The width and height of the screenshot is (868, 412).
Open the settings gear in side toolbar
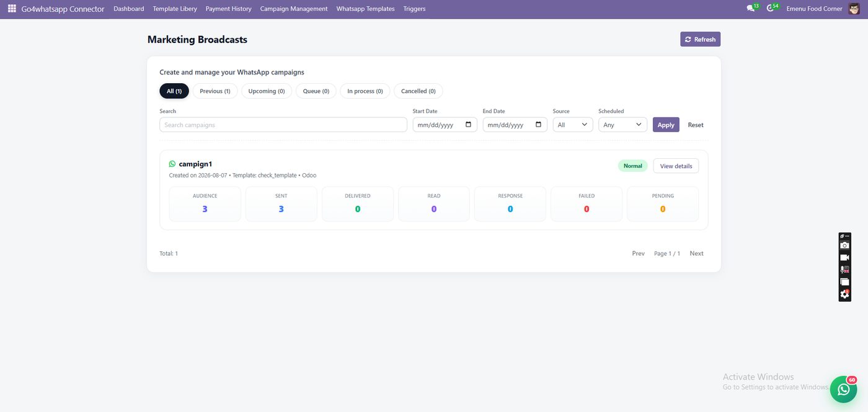(844, 294)
